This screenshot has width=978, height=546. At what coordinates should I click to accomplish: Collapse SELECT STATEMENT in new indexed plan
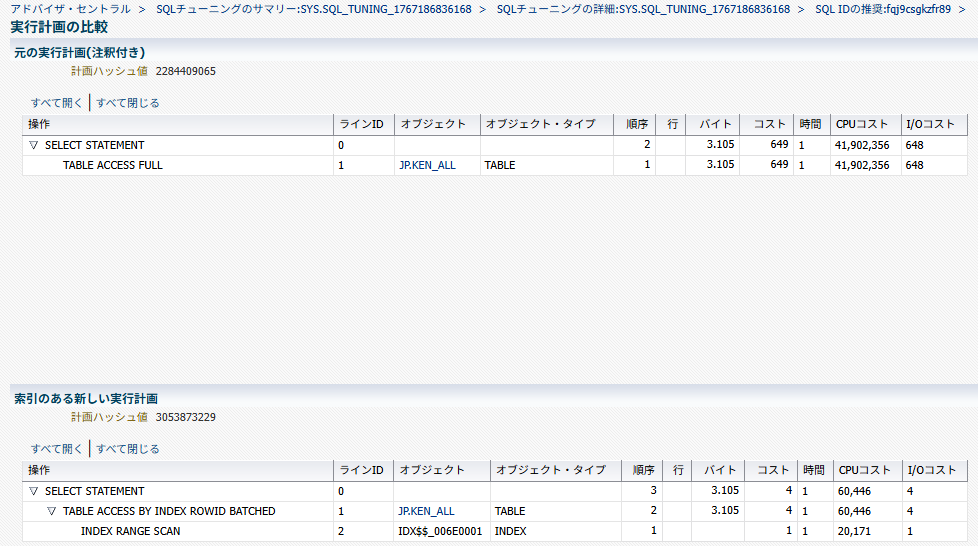[x=33, y=491]
